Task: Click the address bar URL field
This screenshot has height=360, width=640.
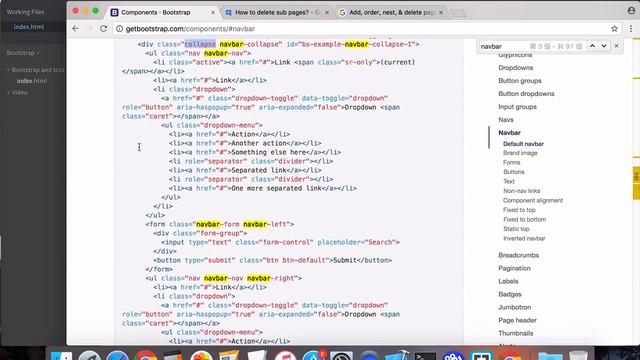Action: [x=365, y=29]
